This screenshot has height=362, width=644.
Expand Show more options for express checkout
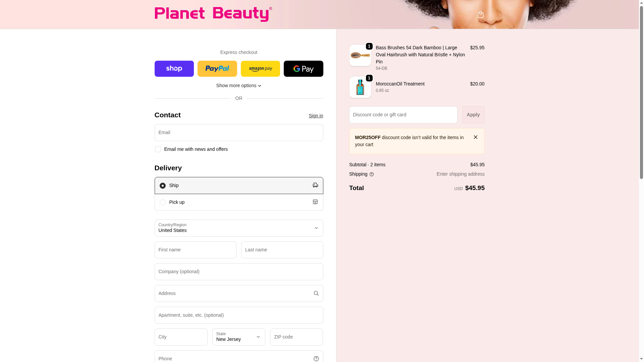click(238, 85)
